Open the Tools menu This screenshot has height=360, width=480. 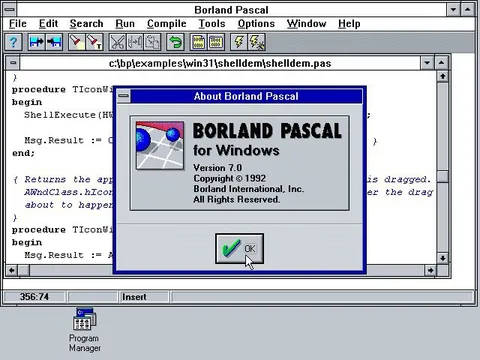212,24
